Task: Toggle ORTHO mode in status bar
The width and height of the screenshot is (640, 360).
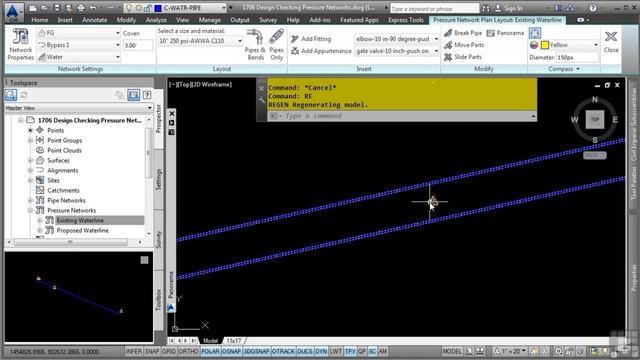Action: point(188,351)
